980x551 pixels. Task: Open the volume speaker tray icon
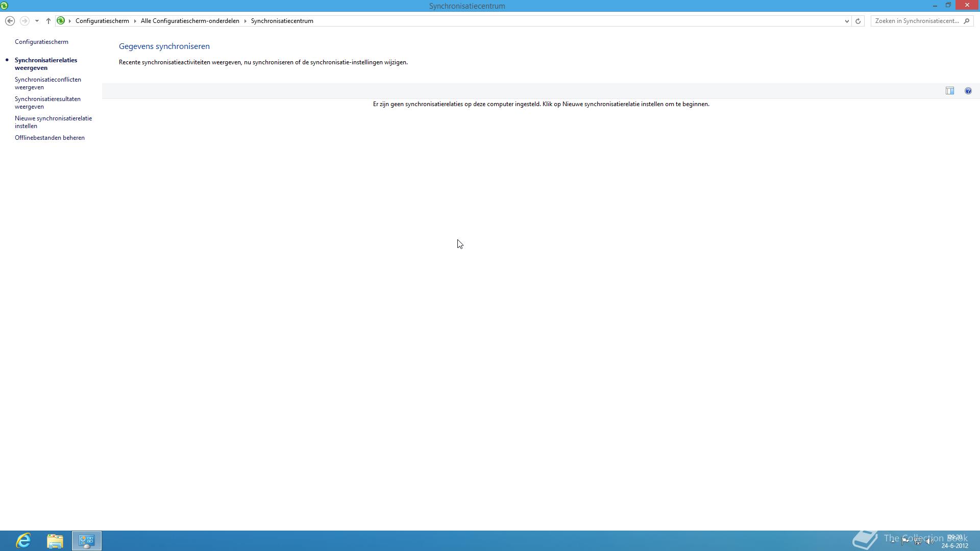[x=930, y=541]
